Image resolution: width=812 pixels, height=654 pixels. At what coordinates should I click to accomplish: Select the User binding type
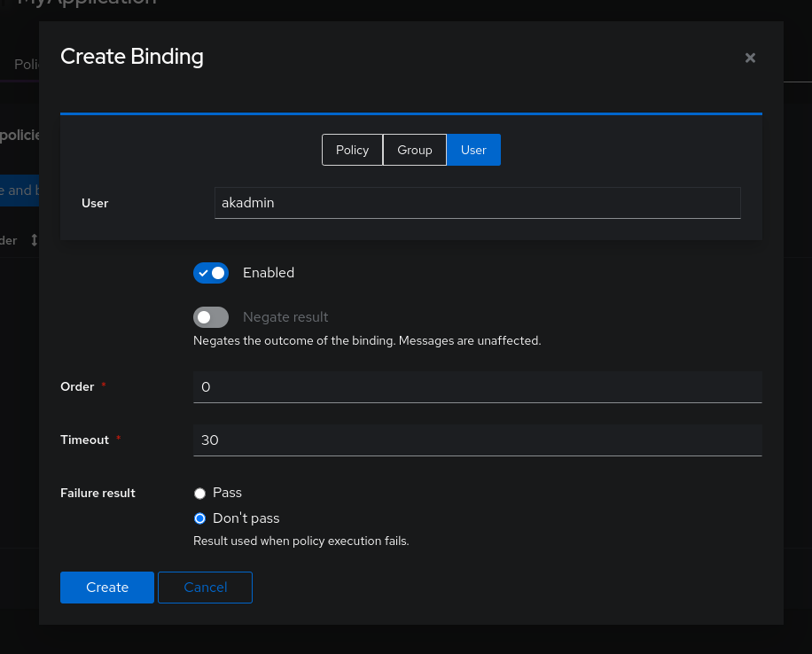[x=473, y=150]
